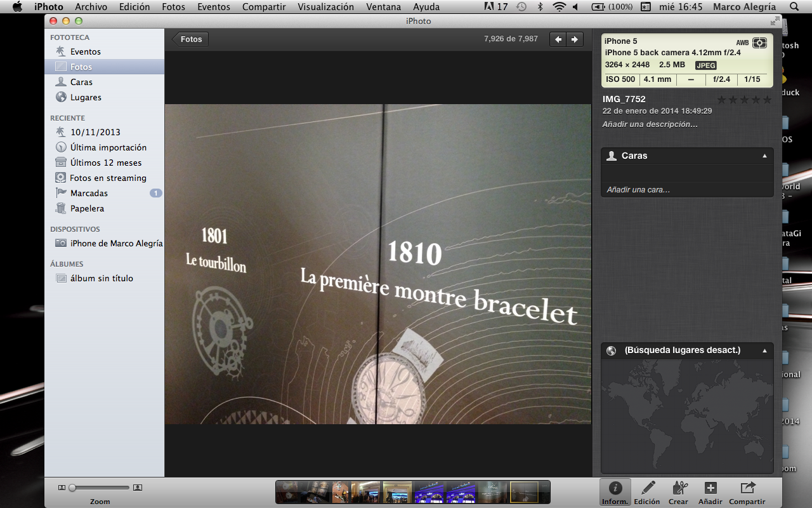
Task: Go to previous photo arrow
Action: click(x=558, y=39)
